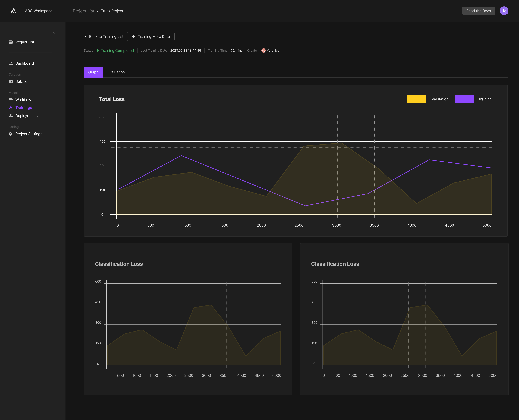Click the app logo icon
Viewport: 519px width, 420px height.
pyautogui.click(x=14, y=11)
